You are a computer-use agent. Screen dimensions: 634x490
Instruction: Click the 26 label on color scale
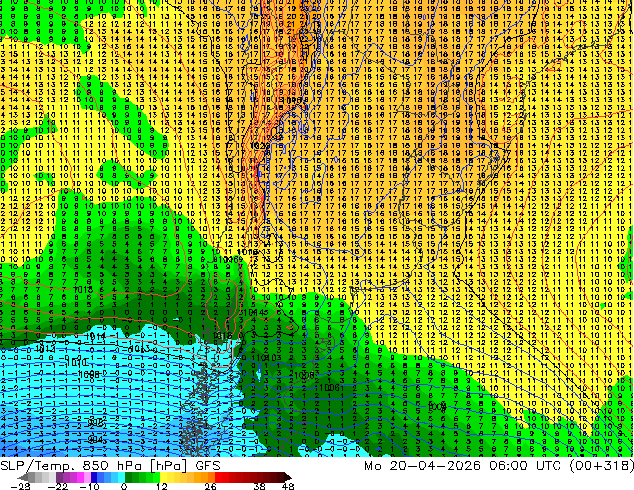coord(210,486)
